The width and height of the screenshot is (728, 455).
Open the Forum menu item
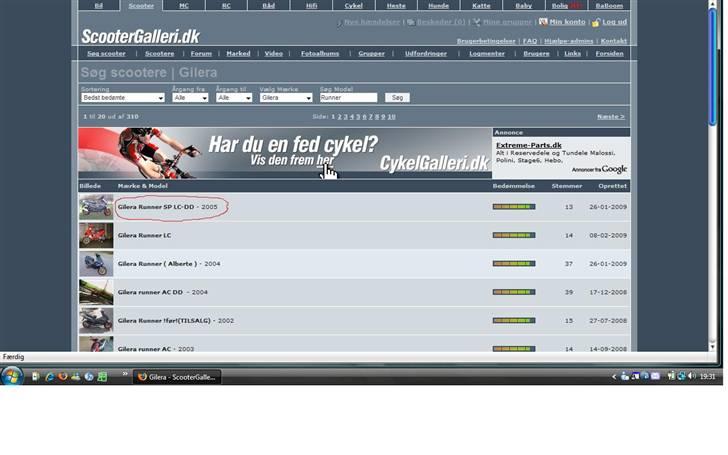click(202, 53)
